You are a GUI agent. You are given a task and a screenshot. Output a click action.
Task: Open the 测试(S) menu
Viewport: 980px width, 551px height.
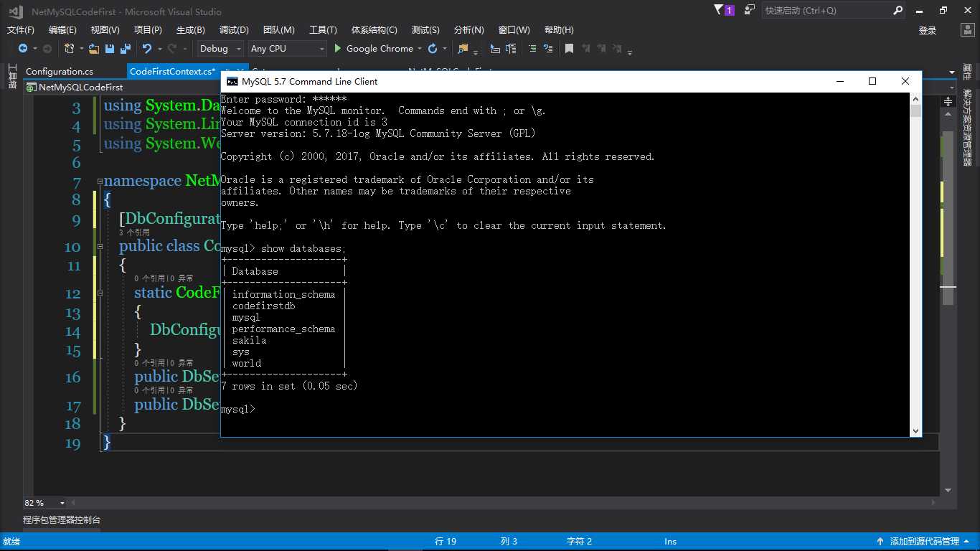click(x=425, y=29)
